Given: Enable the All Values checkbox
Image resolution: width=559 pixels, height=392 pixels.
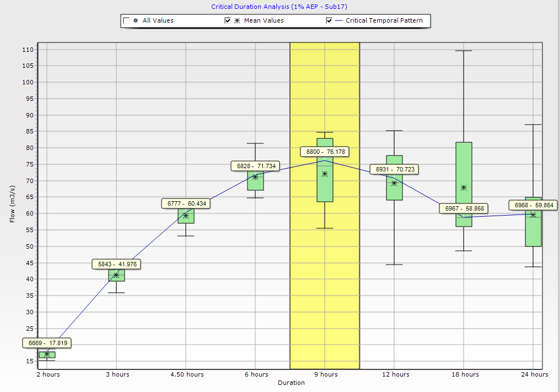Looking at the screenshot, I should point(126,21).
